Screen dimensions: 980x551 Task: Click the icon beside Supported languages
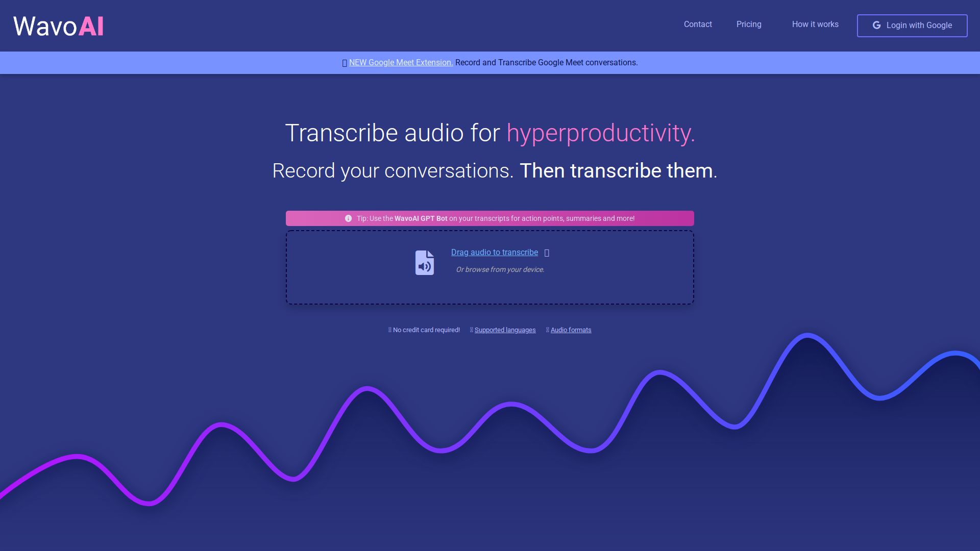pos(472,330)
